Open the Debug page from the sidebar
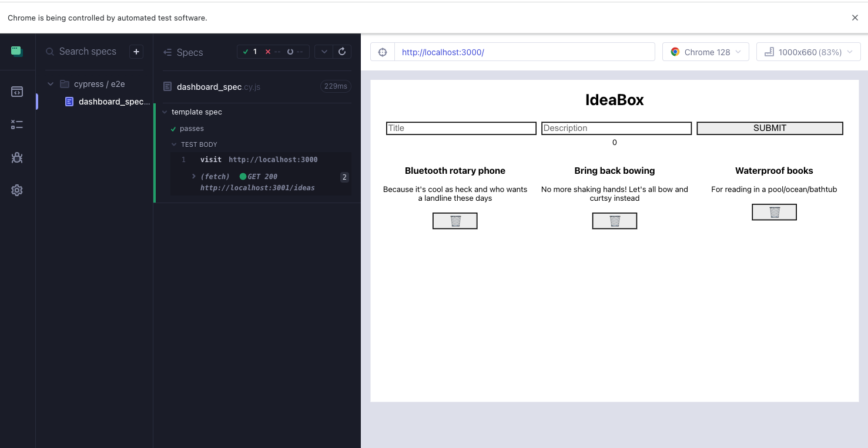 17,157
